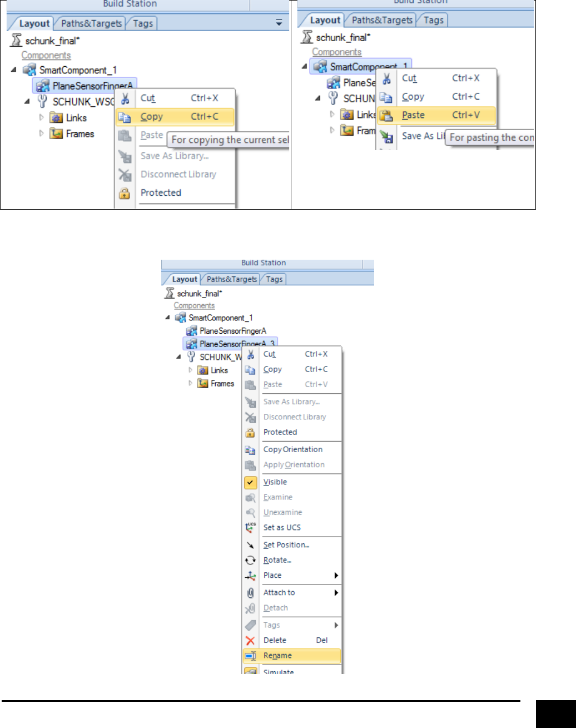Click the Links folder icon in rename screenshot

[x=203, y=370]
